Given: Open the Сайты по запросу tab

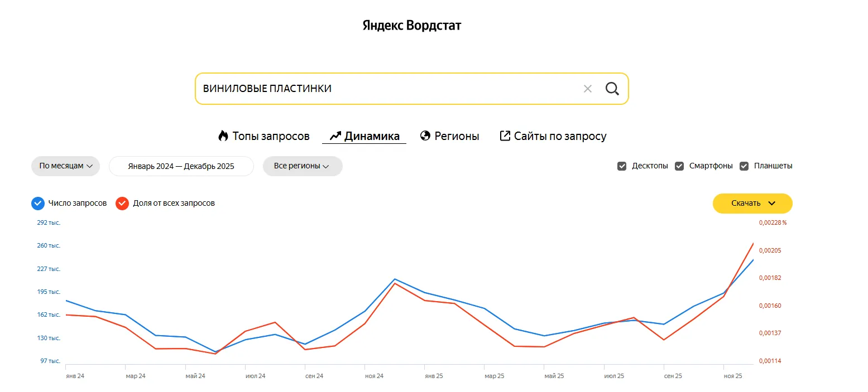Looking at the screenshot, I should point(560,135).
